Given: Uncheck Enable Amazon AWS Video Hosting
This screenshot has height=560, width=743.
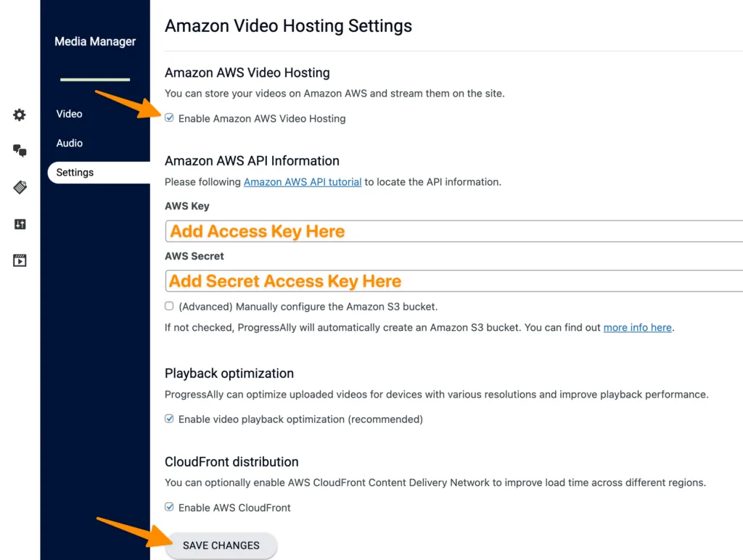Looking at the screenshot, I should click(169, 118).
